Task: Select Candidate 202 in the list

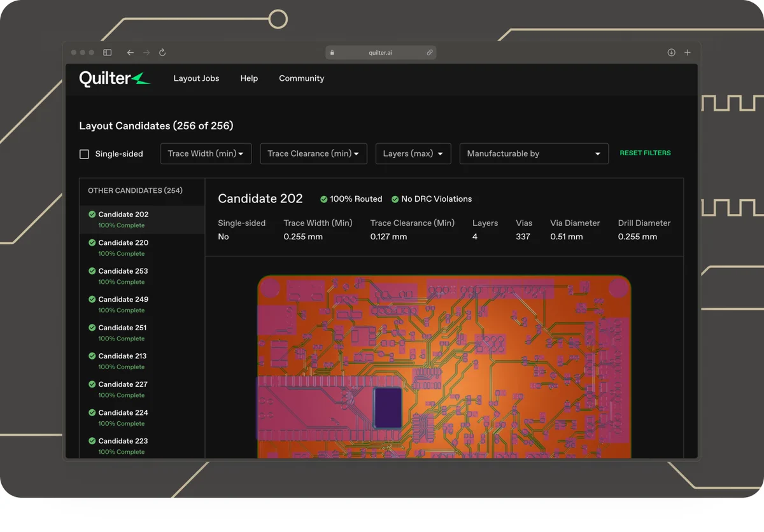Action: click(142, 220)
